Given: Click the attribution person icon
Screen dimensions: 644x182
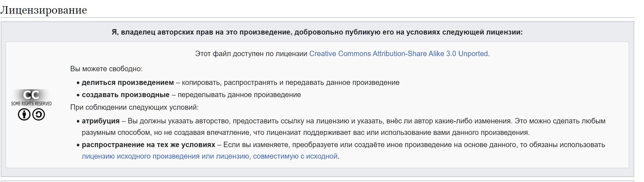Looking at the screenshot, I should pos(24,115).
